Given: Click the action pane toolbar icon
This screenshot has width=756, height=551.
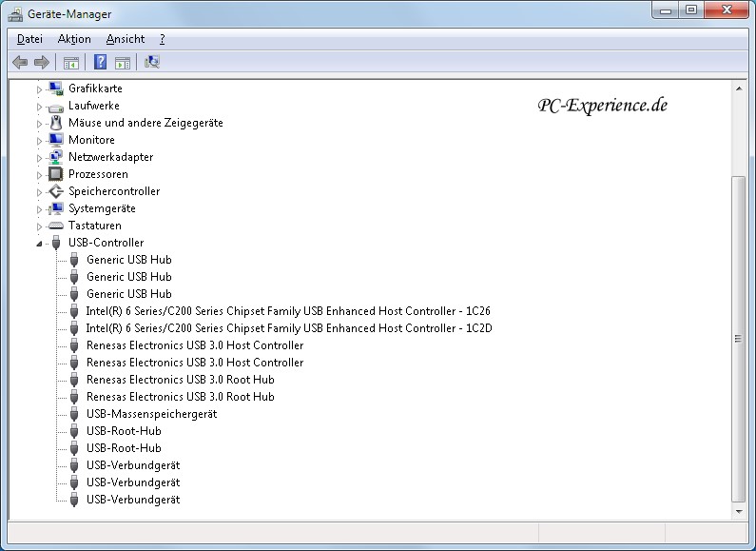Looking at the screenshot, I should click(x=122, y=63).
